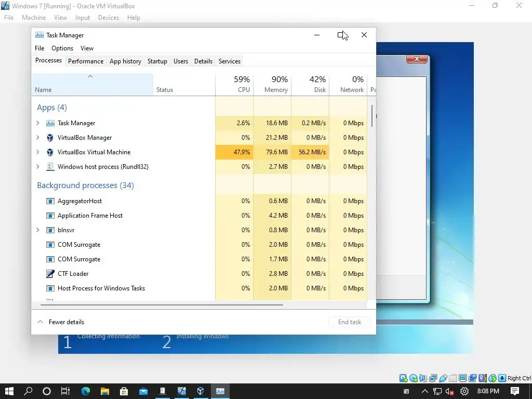Click the muted speaker icon in system tray
This screenshot has height=399, width=532.
[x=450, y=392]
